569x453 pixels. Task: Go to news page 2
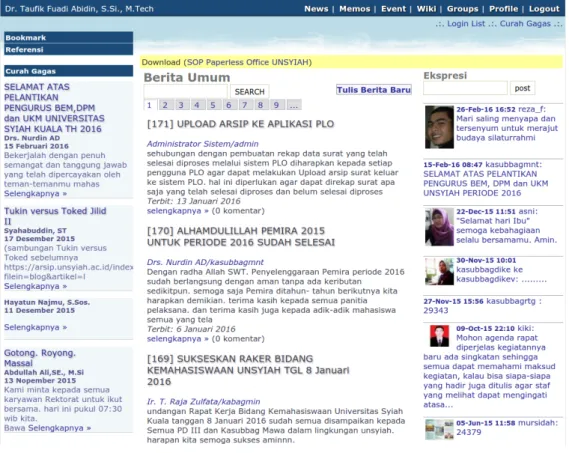(165, 105)
